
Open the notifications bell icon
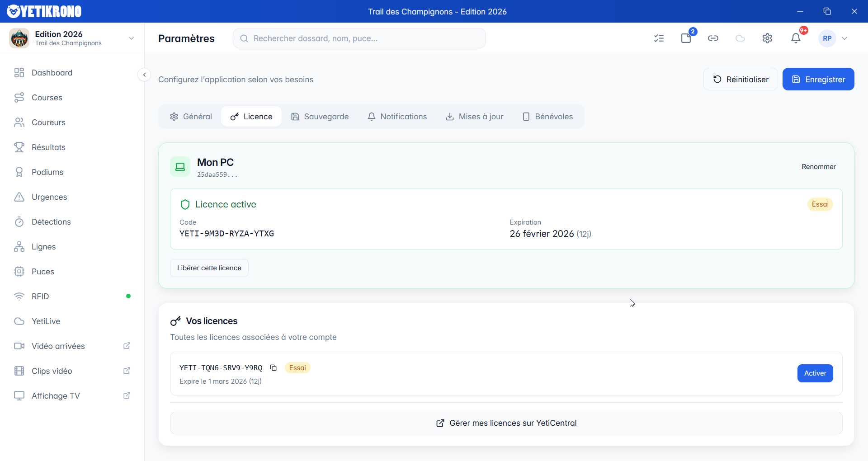pos(796,38)
